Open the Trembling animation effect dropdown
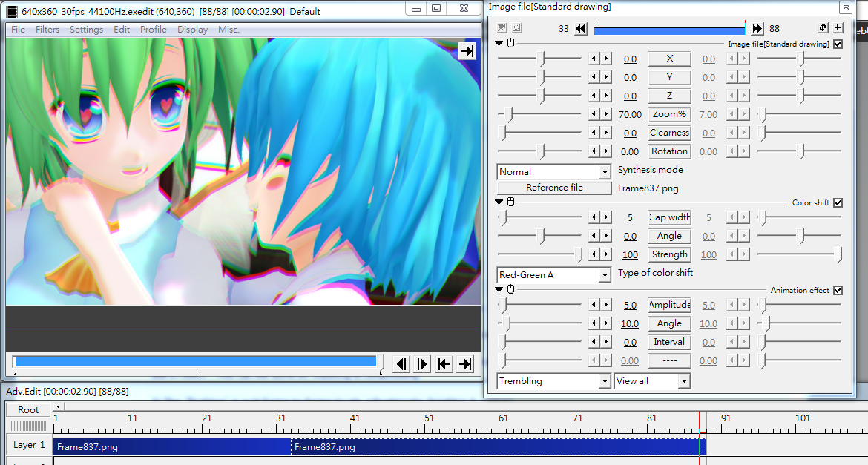 [553, 381]
